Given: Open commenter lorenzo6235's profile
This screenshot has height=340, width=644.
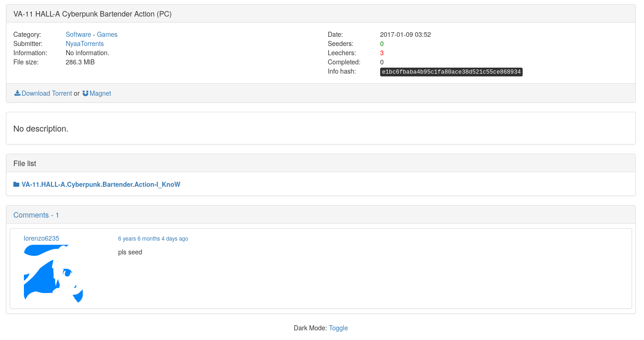Looking at the screenshot, I should [41, 238].
